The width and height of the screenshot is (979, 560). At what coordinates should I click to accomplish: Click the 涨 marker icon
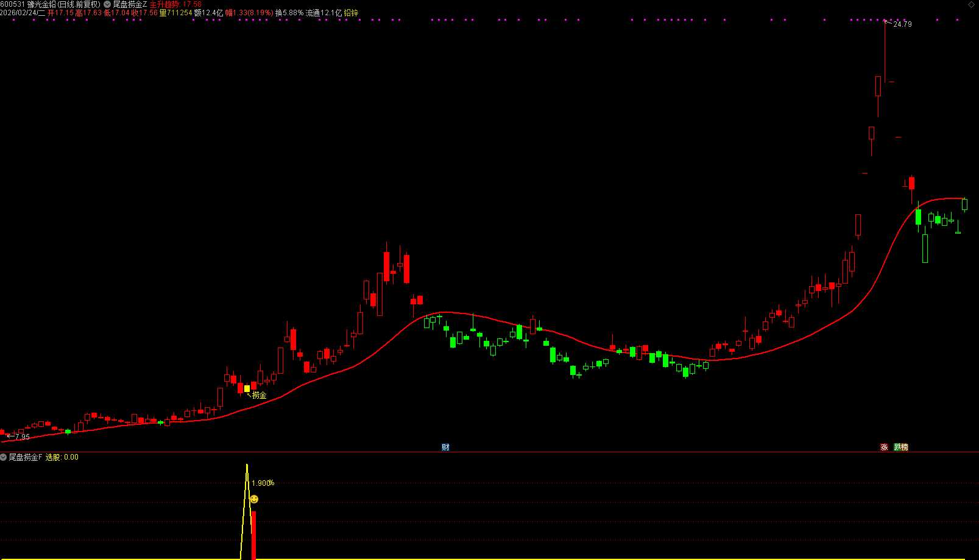885,447
